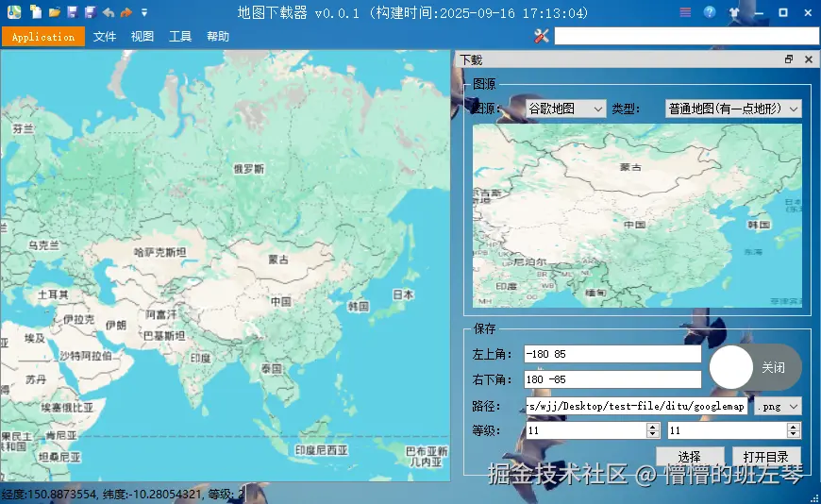
Task: Click the 韩国 label on the main map
Action: coord(359,306)
